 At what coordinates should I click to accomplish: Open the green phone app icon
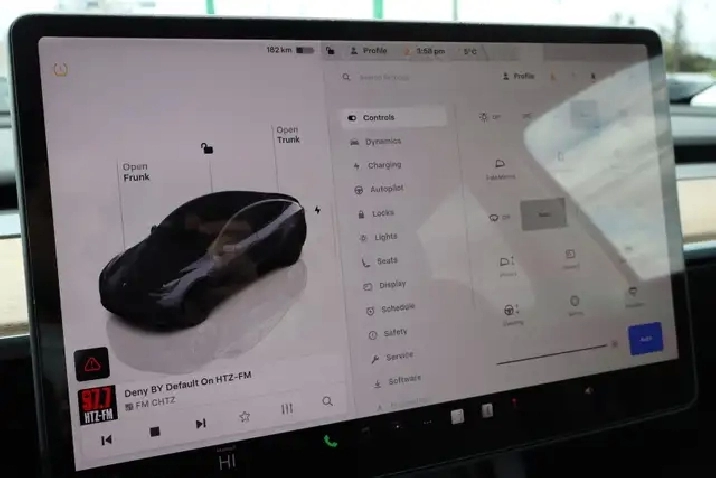330,441
